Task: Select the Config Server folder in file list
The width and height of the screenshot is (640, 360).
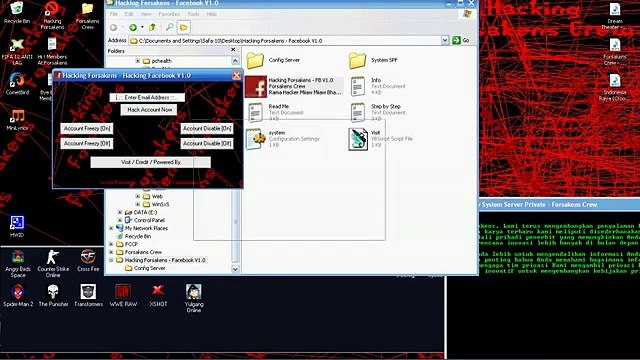Action: coord(273,60)
